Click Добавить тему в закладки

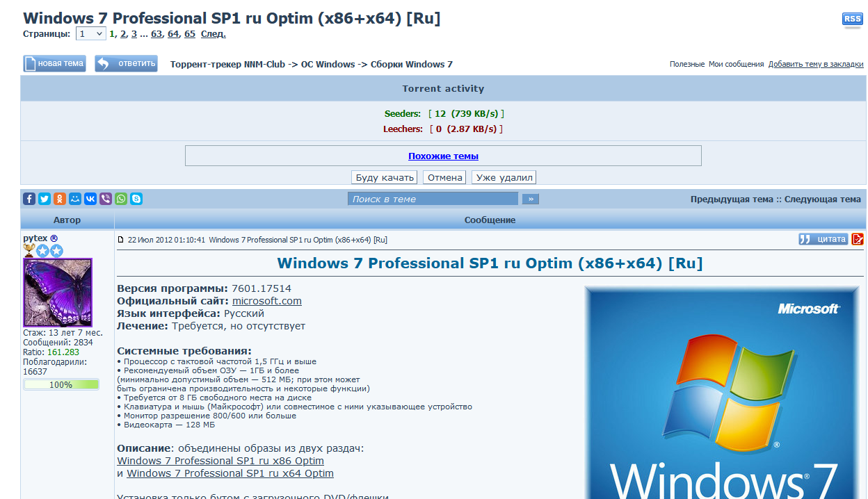click(816, 64)
